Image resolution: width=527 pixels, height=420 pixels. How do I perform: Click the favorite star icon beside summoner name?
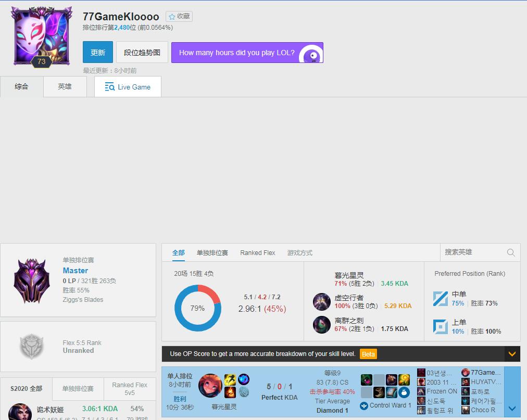pyautogui.click(x=172, y=17)
